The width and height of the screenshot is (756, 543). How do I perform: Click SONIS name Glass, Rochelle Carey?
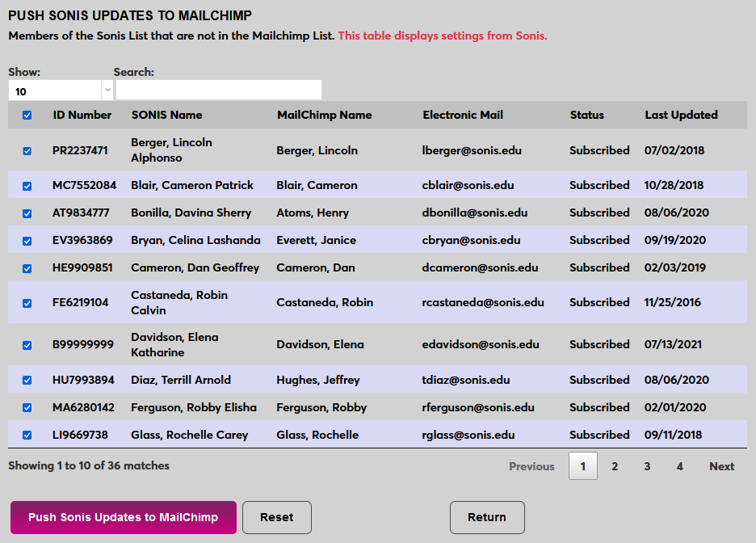point(190,435)
